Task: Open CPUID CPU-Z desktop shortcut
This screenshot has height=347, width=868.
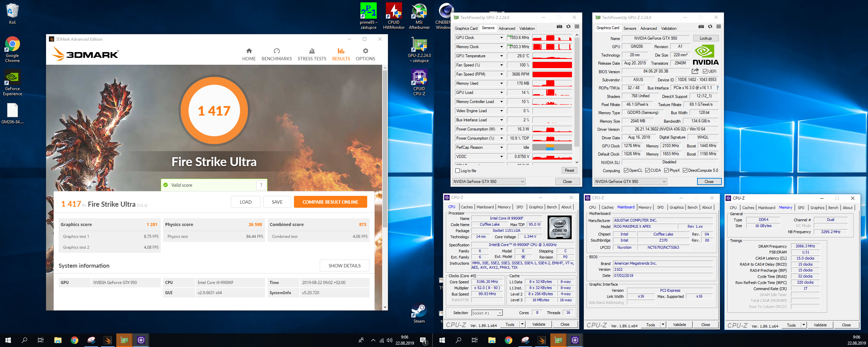Action: coord(419,83)
